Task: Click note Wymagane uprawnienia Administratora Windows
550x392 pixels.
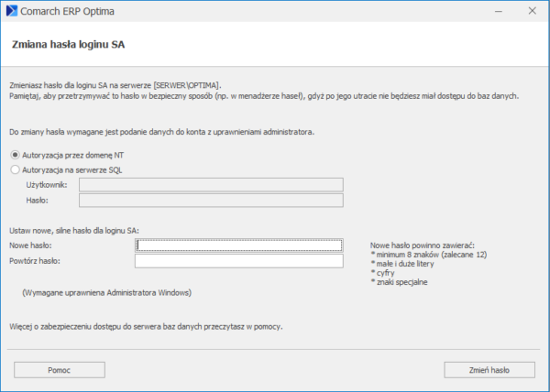Action: click(x=107, y=292)
